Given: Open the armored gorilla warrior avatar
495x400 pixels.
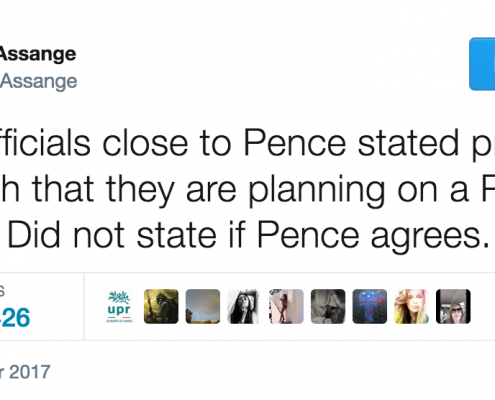Looking at the screenshot, I should (161, 306).
